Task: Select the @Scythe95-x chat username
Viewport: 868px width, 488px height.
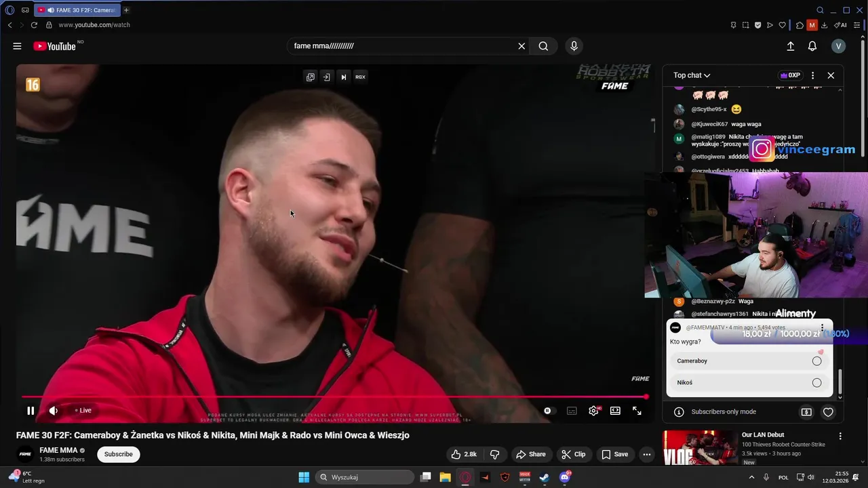Action: [709, 109]
